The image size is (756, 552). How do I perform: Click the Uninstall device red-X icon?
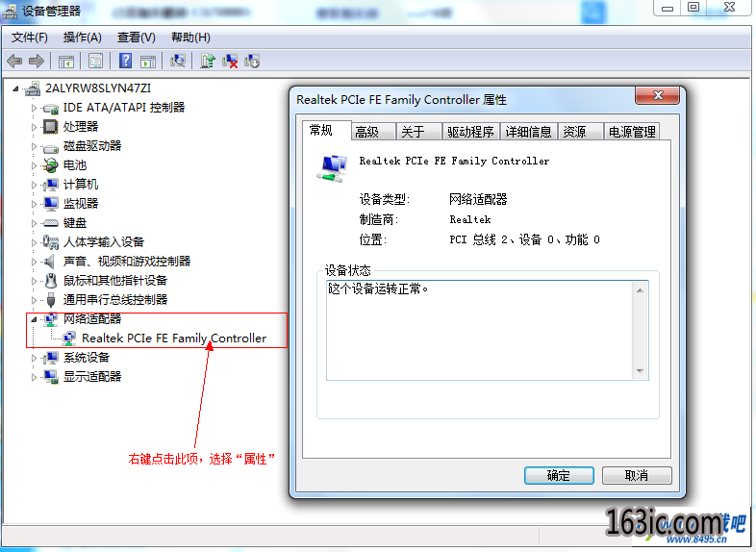coord(230,61)
